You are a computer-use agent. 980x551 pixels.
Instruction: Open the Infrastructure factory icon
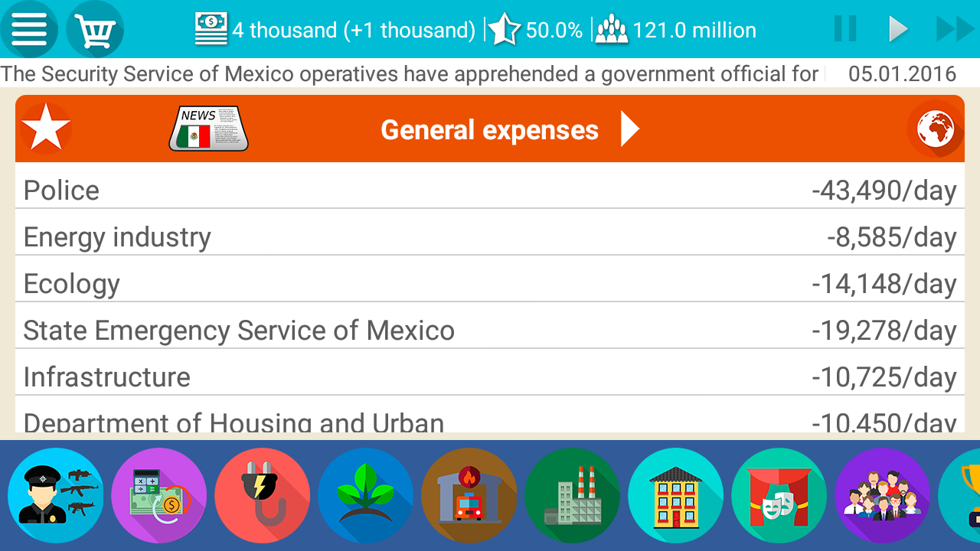[x=572, y=495]
